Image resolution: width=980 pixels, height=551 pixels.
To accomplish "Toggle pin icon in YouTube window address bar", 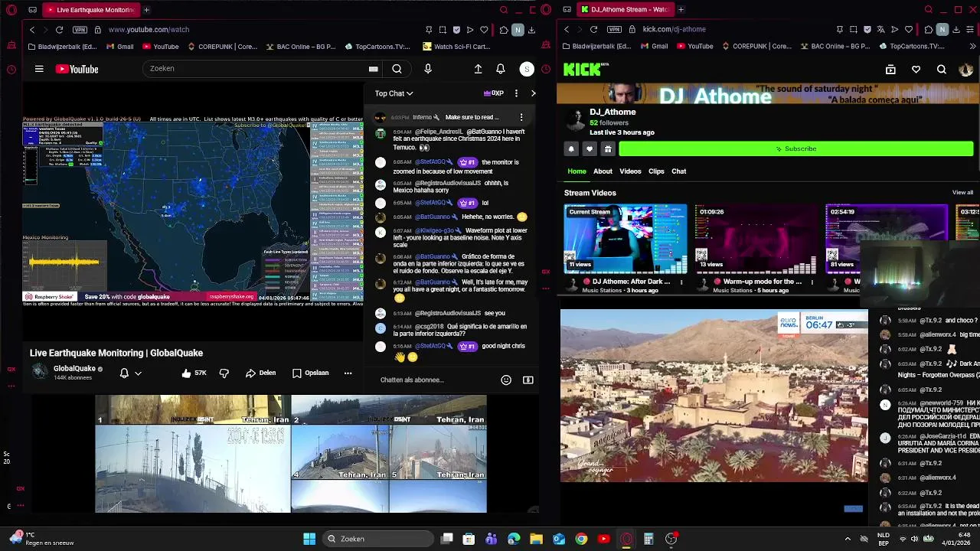I will [x=429, y=30].
